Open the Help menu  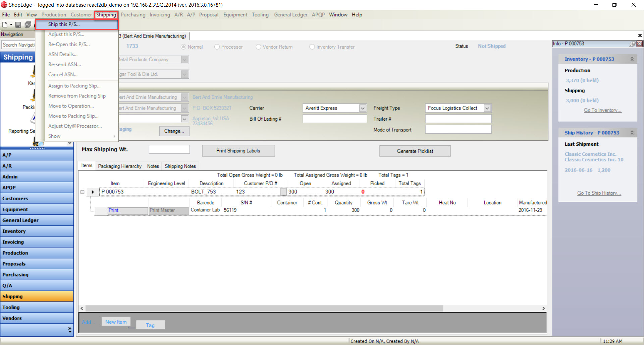357,15
